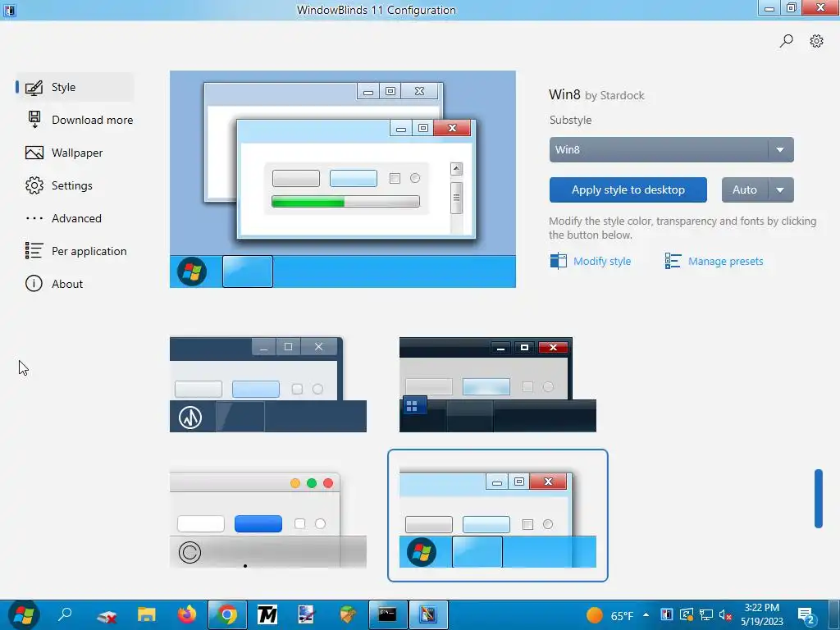This screenshot has height=630, width=840.
Task: Go to Wallpaper section
Action: 75,153
